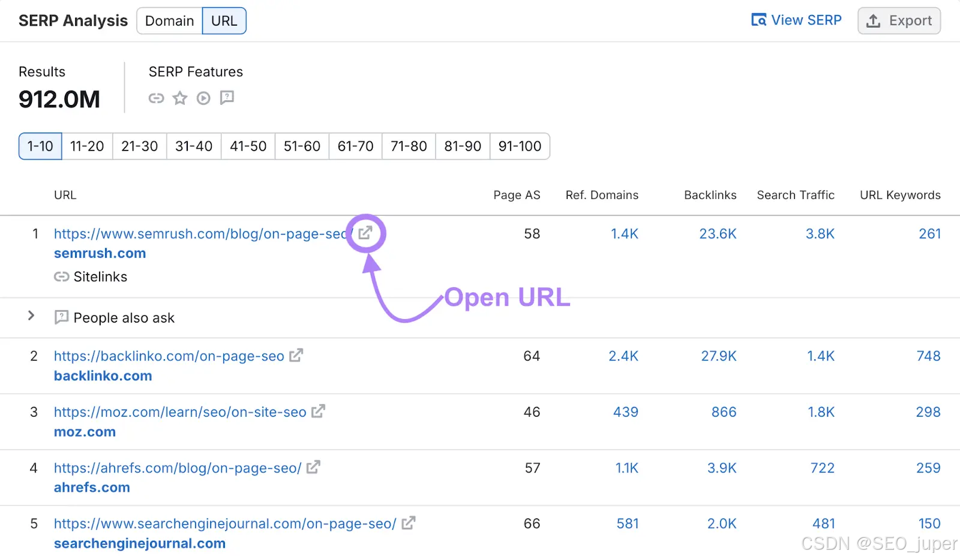This screenshot has height=560, width=960.
Task: Select results range 21-30
Action: (140, 146)
